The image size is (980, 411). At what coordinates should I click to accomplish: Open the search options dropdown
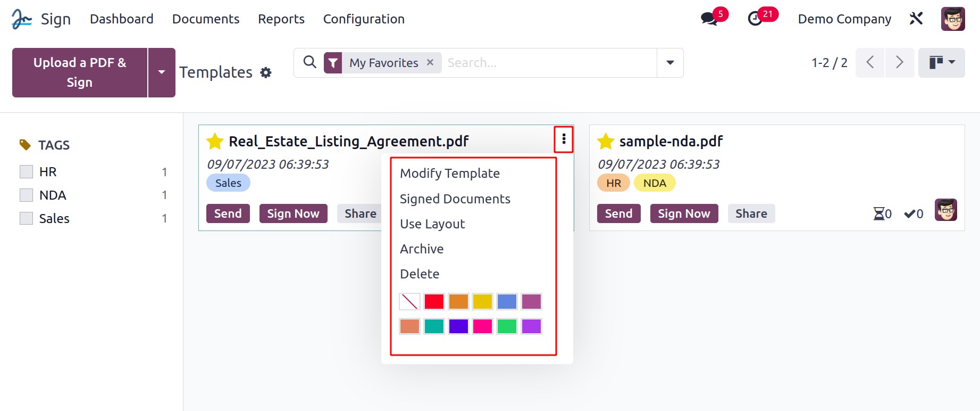[x=670, y=63]
